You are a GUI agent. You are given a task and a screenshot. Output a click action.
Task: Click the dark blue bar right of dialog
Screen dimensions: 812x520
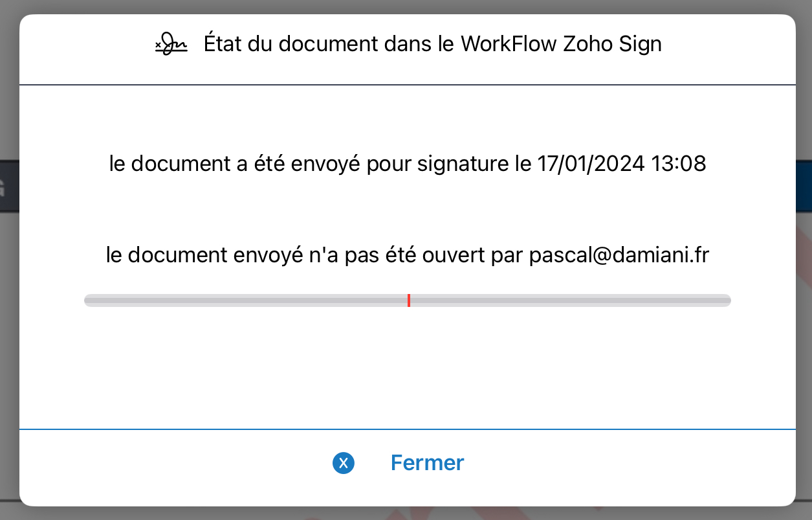pos(804,185)
